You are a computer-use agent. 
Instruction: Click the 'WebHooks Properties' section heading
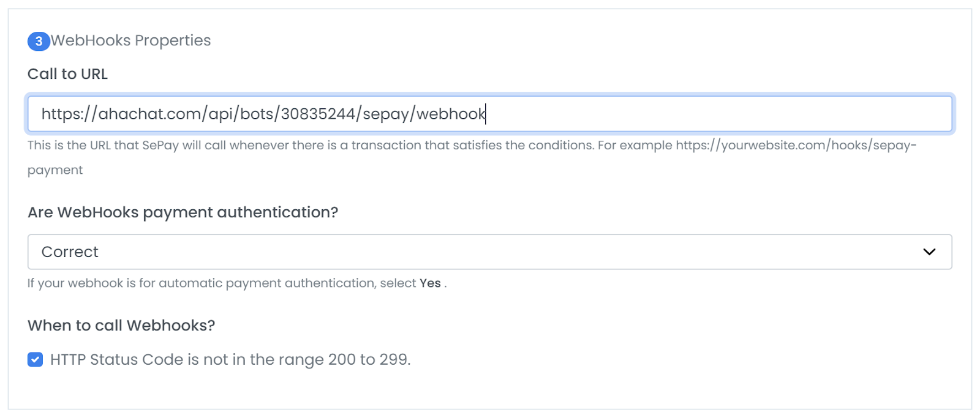pos(131,40)
